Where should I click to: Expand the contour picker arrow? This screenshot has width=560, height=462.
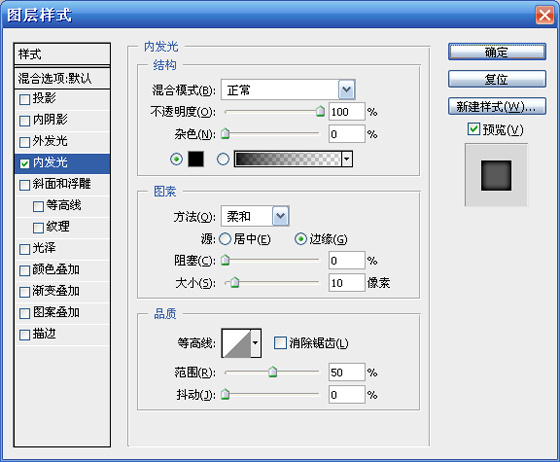255,343
